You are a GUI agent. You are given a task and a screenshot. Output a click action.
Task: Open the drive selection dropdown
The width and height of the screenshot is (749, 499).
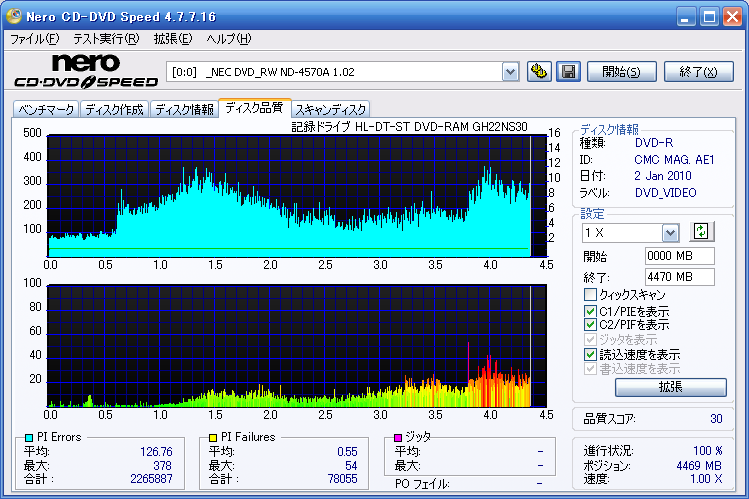511,72
